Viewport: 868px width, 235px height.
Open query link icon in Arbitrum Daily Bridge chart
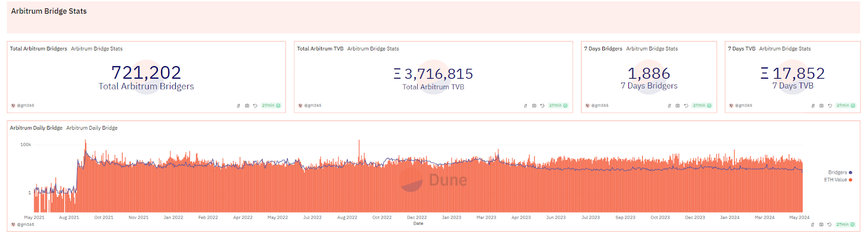coord(813,224)
